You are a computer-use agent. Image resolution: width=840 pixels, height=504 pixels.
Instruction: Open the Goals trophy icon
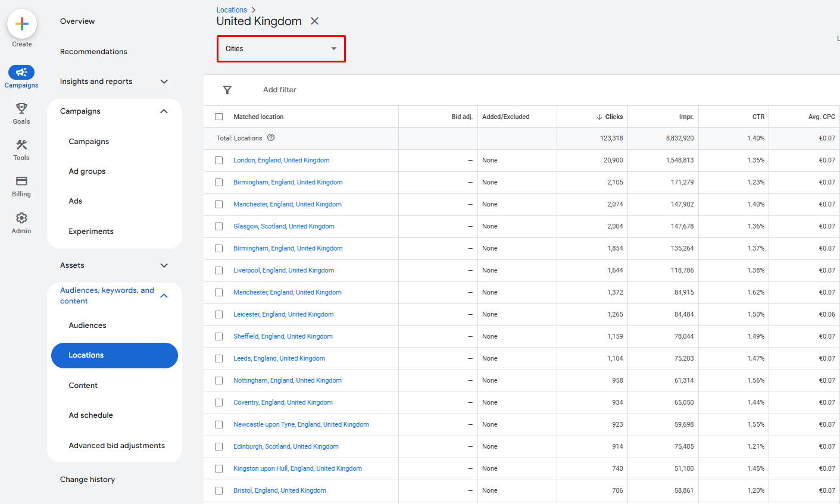[21, 108]
